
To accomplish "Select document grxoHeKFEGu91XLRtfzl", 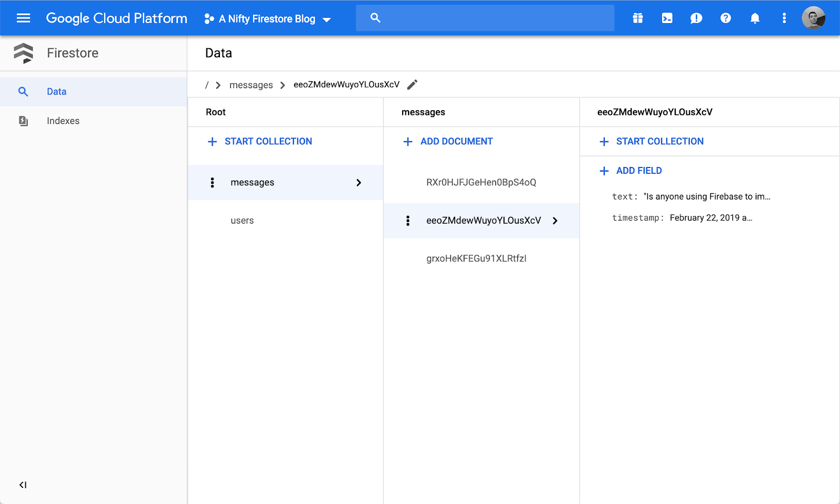I will (476, 258).
